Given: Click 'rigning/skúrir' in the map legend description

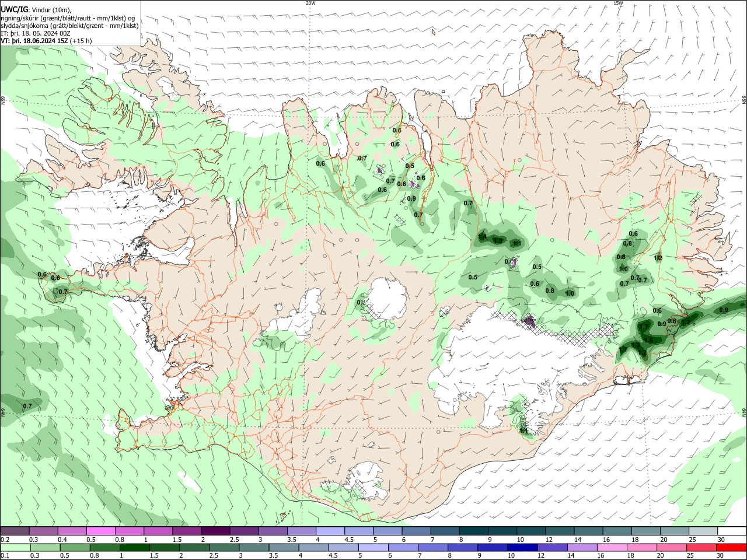Looking at the screenshot, I should [x=19, y=17].
